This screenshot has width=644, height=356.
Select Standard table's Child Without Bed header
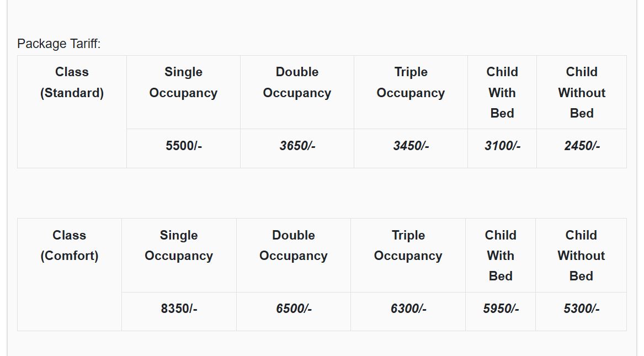pyautogui.click(x=582, y=93)
